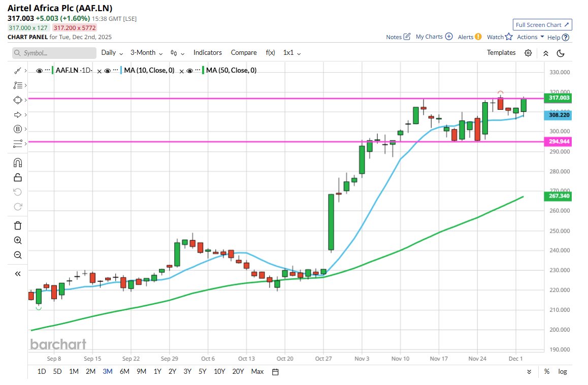
Task: Click the MA 50 green color swatch
Action: coord(204,71)
